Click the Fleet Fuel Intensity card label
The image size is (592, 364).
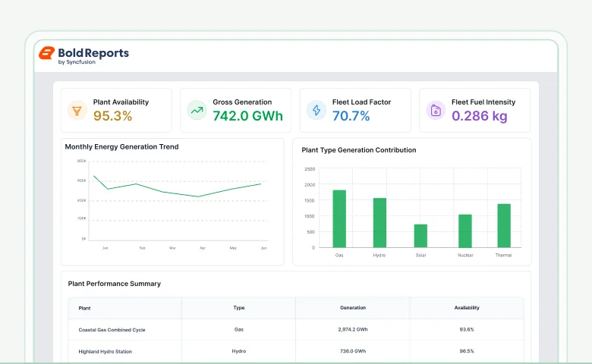[x=483, y=102]
